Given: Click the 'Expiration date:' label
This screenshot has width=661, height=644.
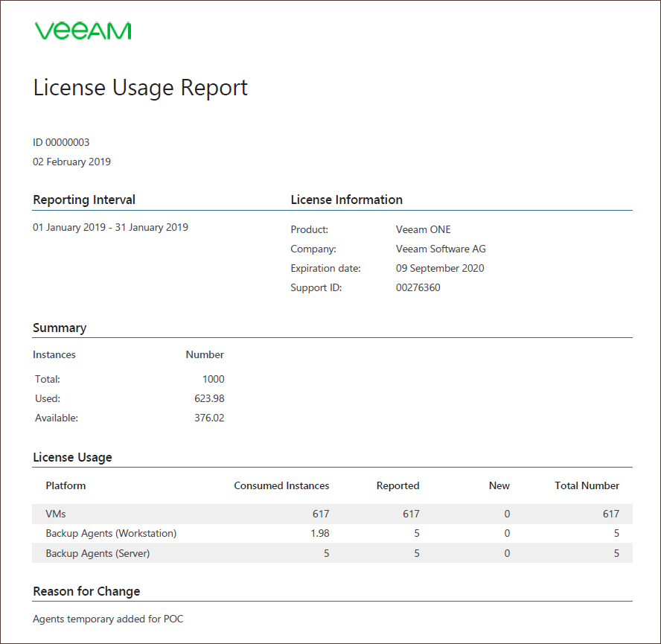Looking at the screenshot, I should [x=325, y=269].
